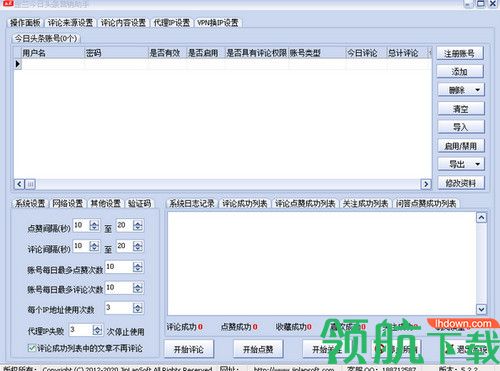This screenshot has height=371, width=500.
Task: Open the 问答点赞成功列表 tab
Action: (426, 203)
